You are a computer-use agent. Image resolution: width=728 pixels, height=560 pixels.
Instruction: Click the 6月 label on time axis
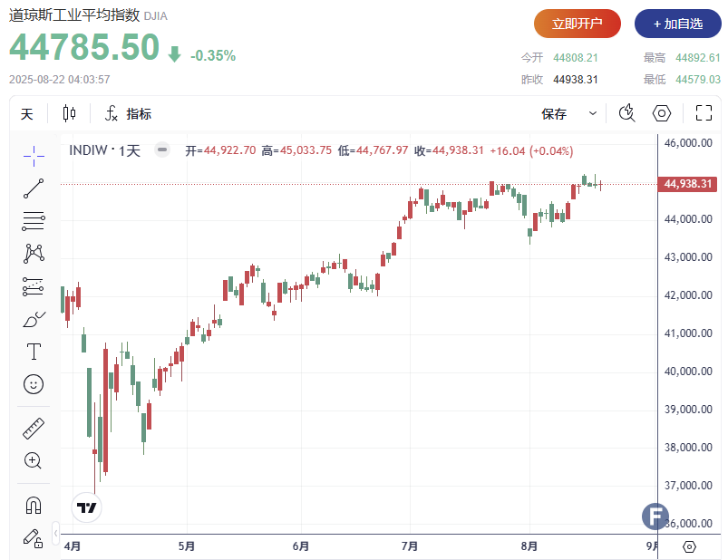point(301,546)
